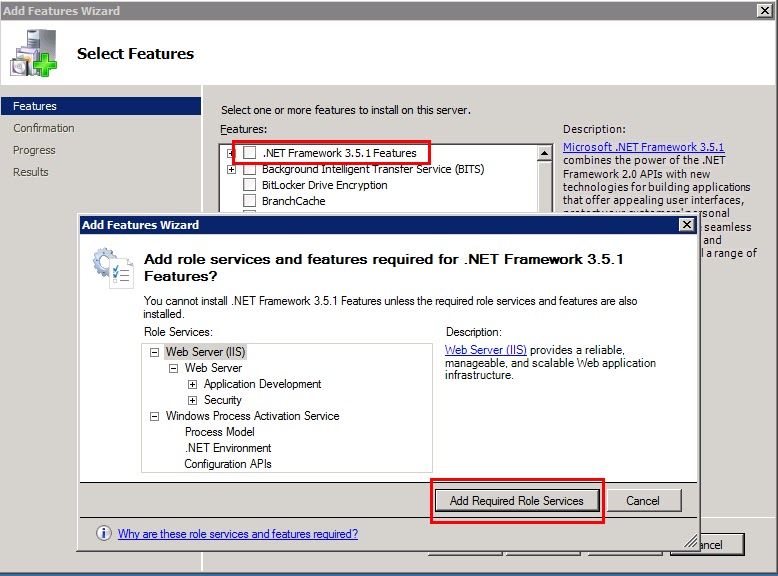The width and height of the screenshot is (778, 576).
Task: Collapse Windows Process Activation Service node
Action: (x=155, y=416)
